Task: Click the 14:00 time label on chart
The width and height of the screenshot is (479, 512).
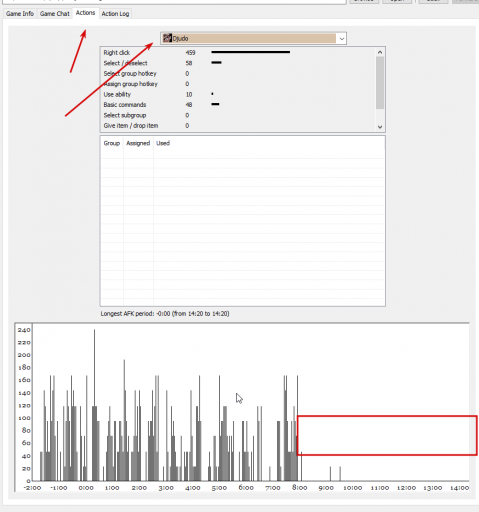Action: click(x=460, y=488)
